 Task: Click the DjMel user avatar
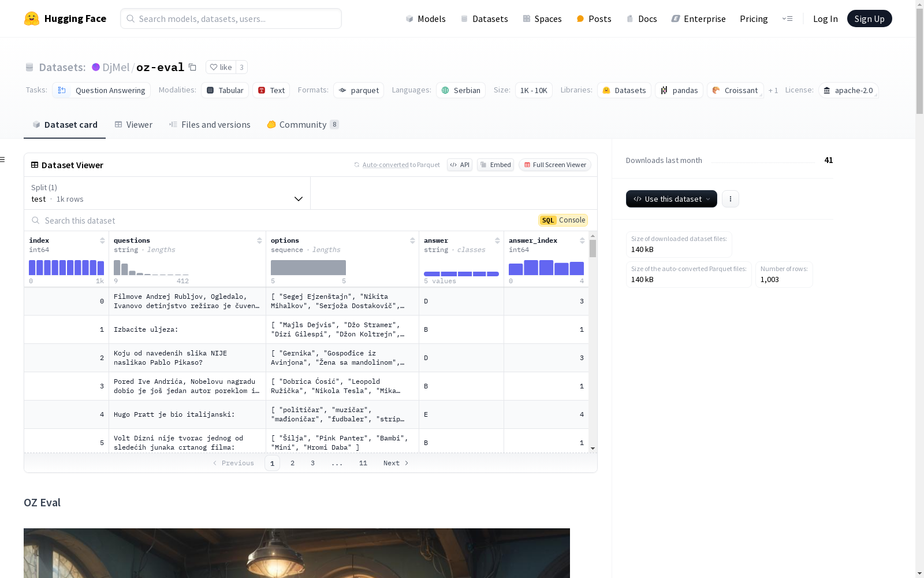pyautogui.click(x=96, y=67)
